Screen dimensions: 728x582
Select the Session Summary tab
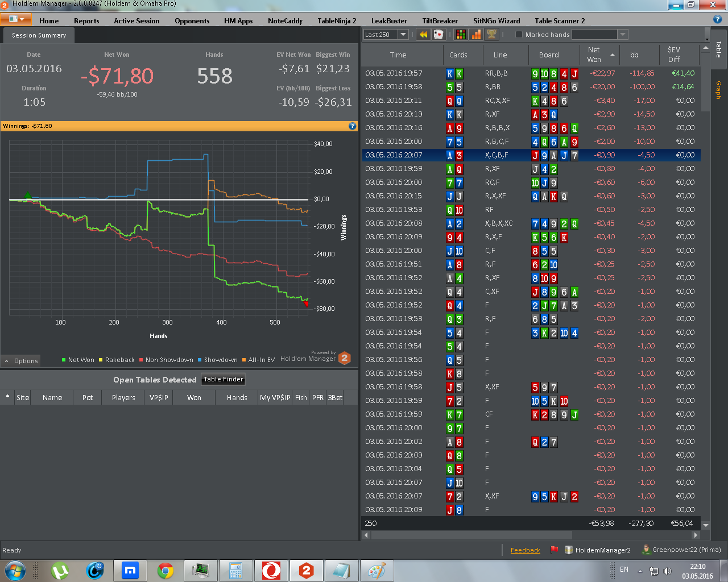pos(39,35)
